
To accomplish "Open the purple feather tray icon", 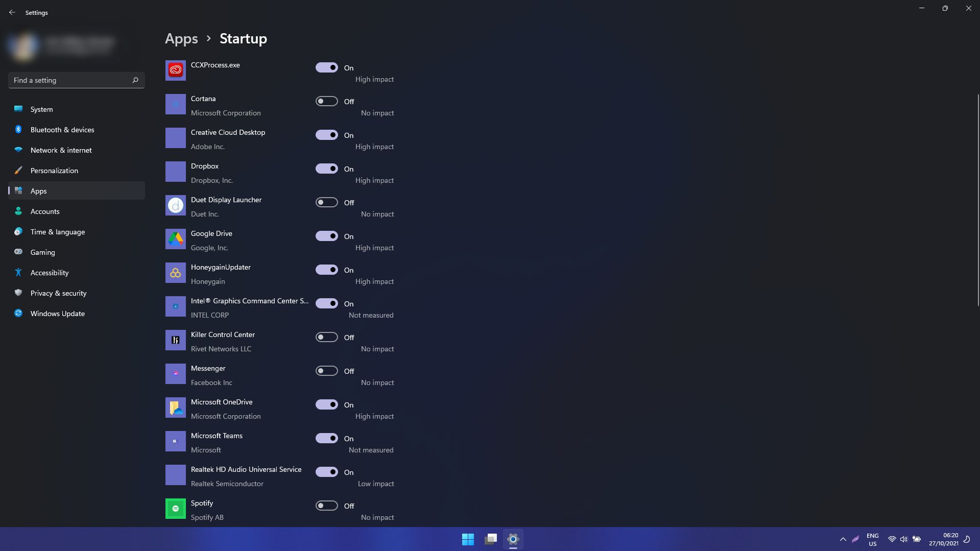I will click(855, 539).
